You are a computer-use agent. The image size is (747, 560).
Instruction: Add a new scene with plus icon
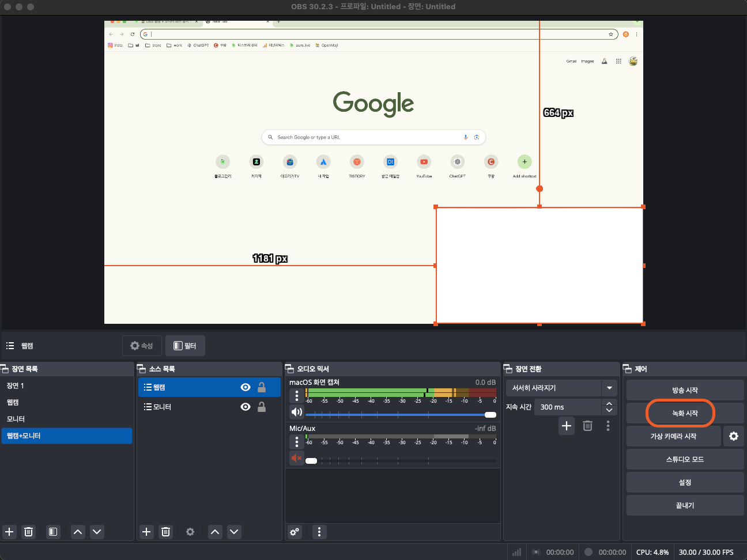point(9,532)
